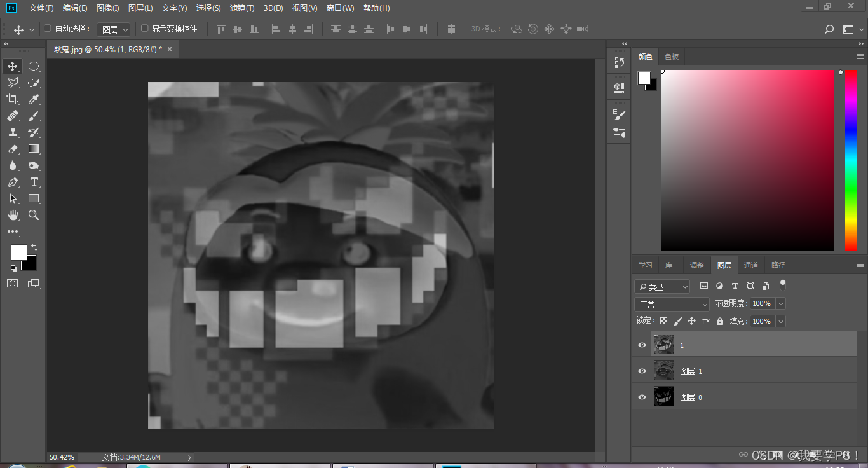Select the Blur tool
The height and width of the screenshot is (468, 868).
13,165
